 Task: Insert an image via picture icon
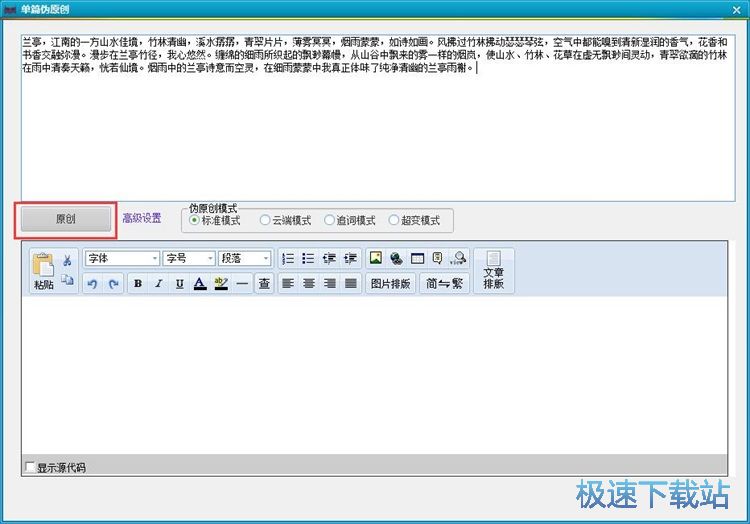click(x=376, y=258)
